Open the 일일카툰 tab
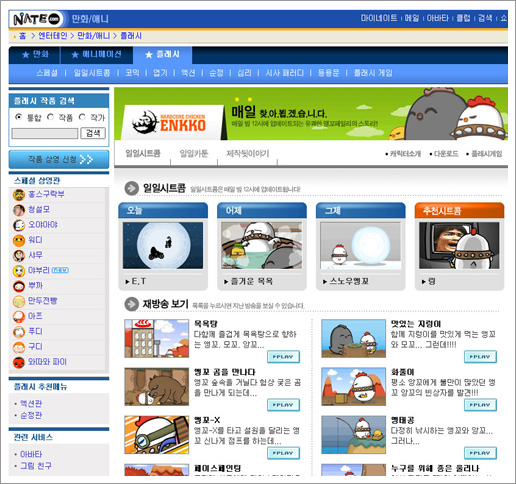Image resolution: width=516 pixels, height=484 pixels. point(194,153)
